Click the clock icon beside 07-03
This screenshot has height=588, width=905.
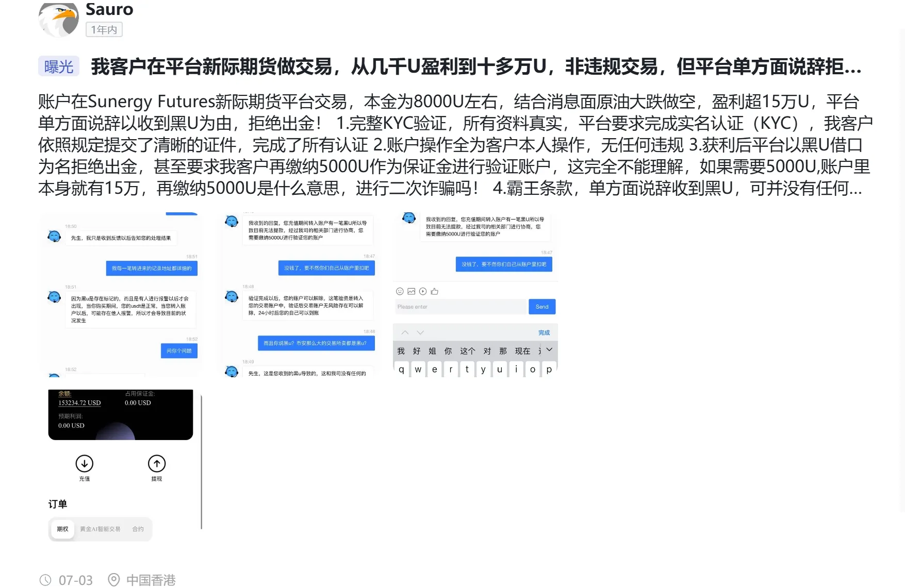[45, 580]
